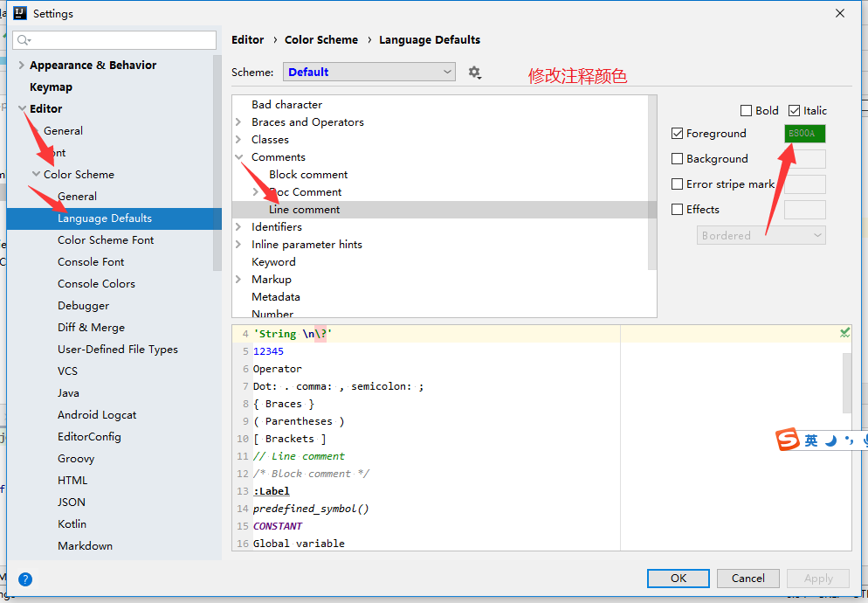Click the search magnifier icon

(24, 40)
